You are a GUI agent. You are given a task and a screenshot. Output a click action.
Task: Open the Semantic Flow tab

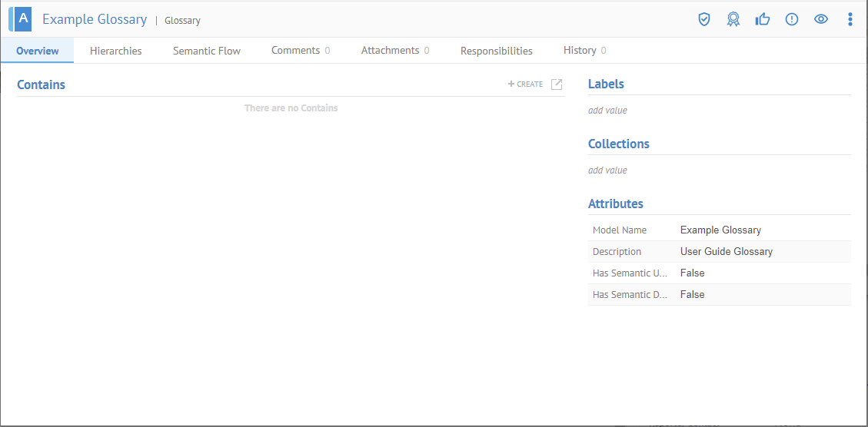coord(206,51)
